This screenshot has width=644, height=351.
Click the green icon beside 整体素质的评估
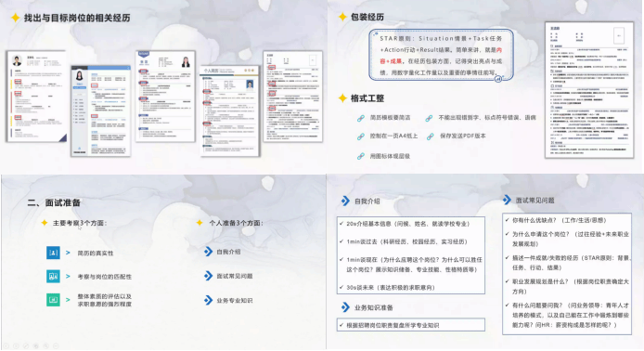53,300
